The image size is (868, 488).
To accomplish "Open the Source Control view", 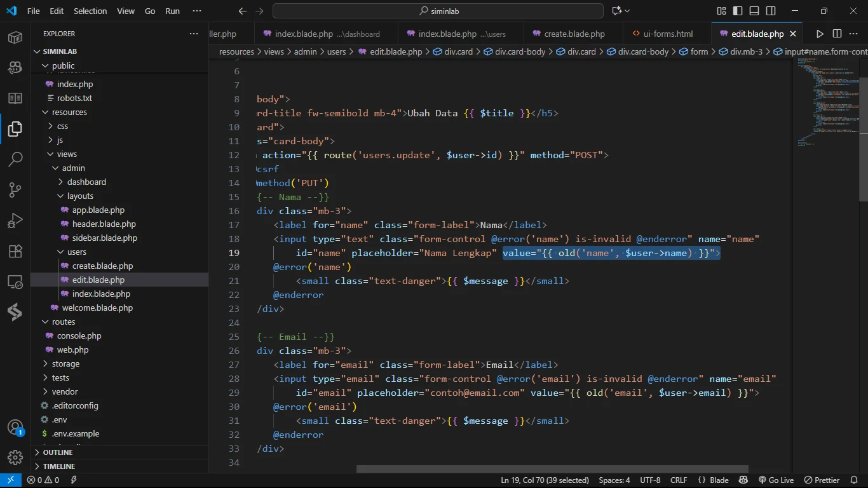I will tap(15, 189).
